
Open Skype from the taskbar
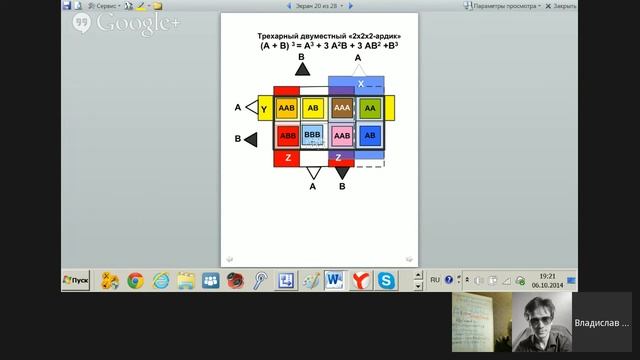(386, 281)
